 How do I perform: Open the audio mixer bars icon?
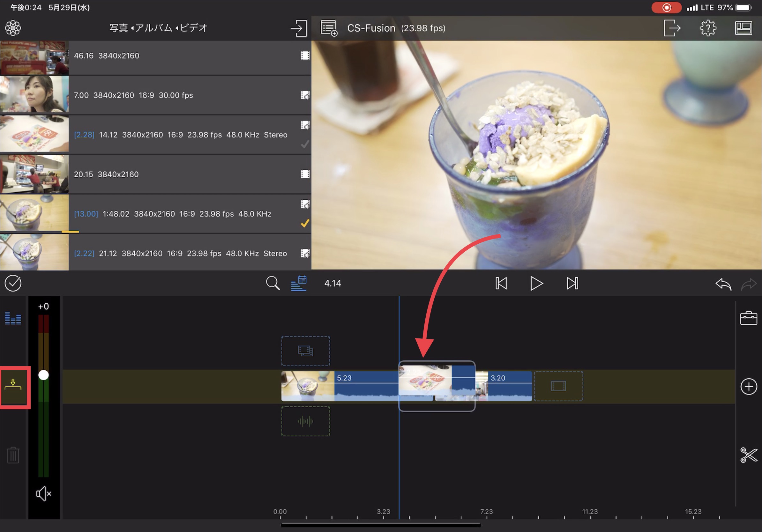[13, 318]
